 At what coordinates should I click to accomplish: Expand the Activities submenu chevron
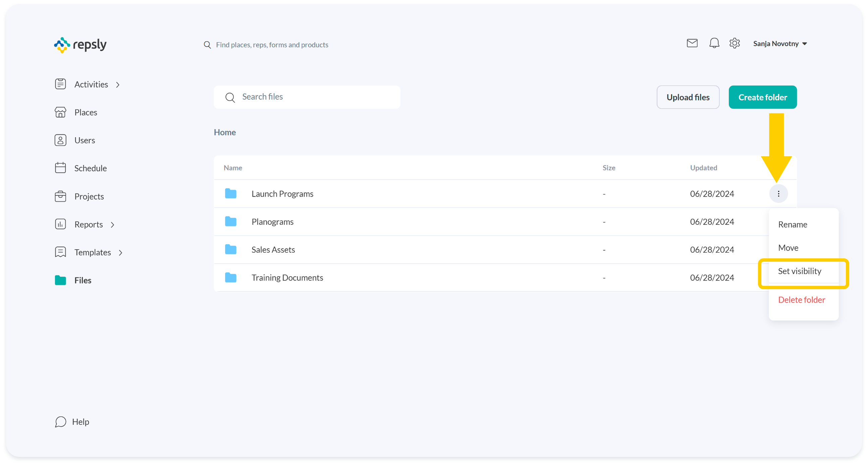pyautogui.click(x=118, y=85)
